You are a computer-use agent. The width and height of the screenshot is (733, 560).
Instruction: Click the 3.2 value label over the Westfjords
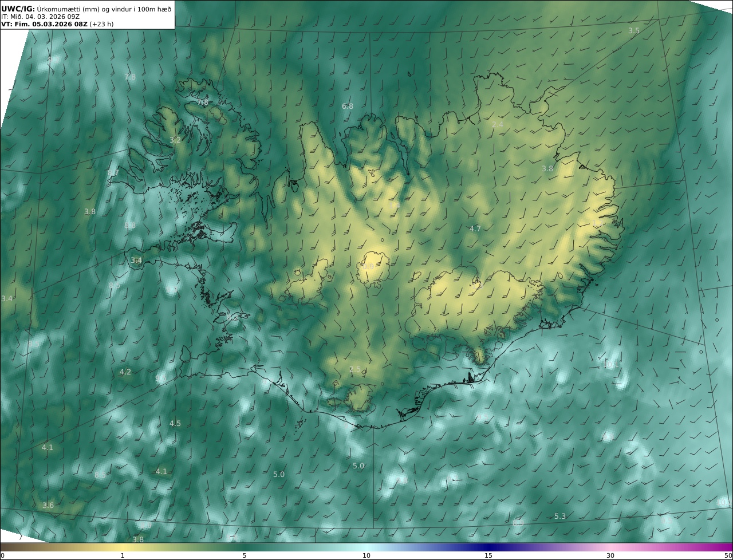[175, 140]
